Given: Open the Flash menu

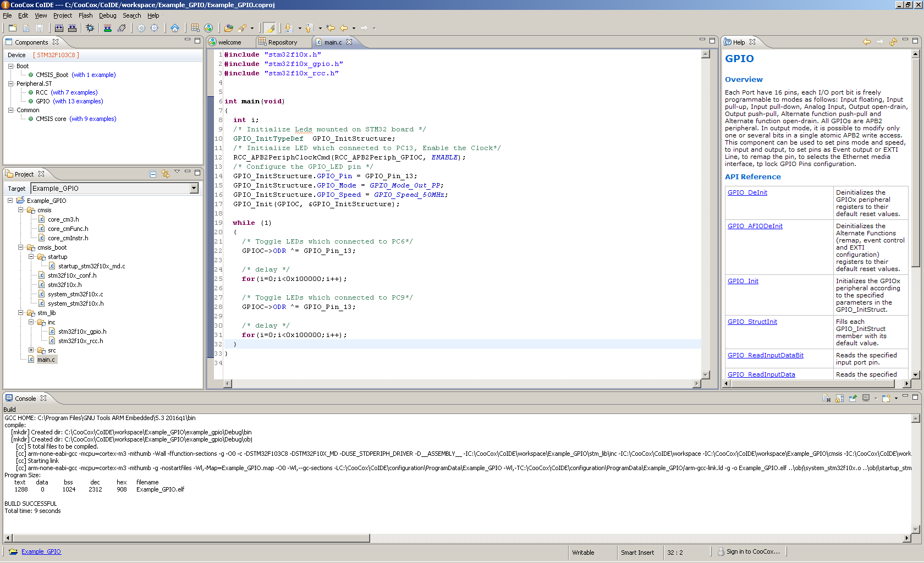Looking at the screenshot, I should (85, 15).
